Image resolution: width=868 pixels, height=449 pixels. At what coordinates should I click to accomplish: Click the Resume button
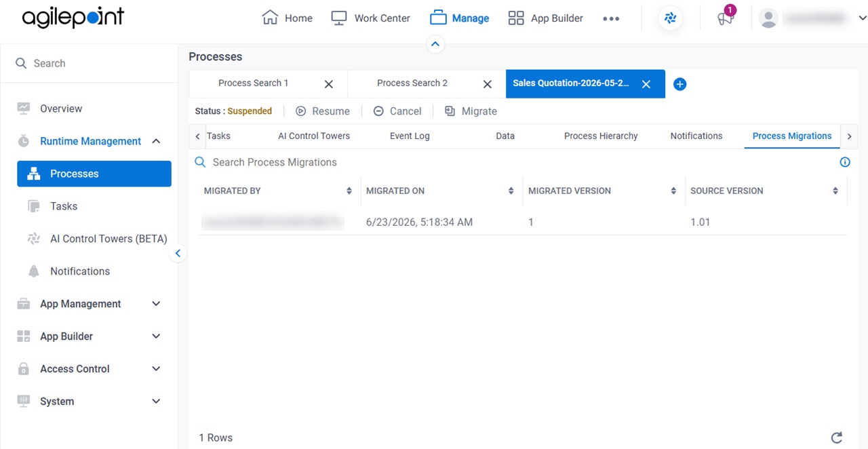pos(323,111)
